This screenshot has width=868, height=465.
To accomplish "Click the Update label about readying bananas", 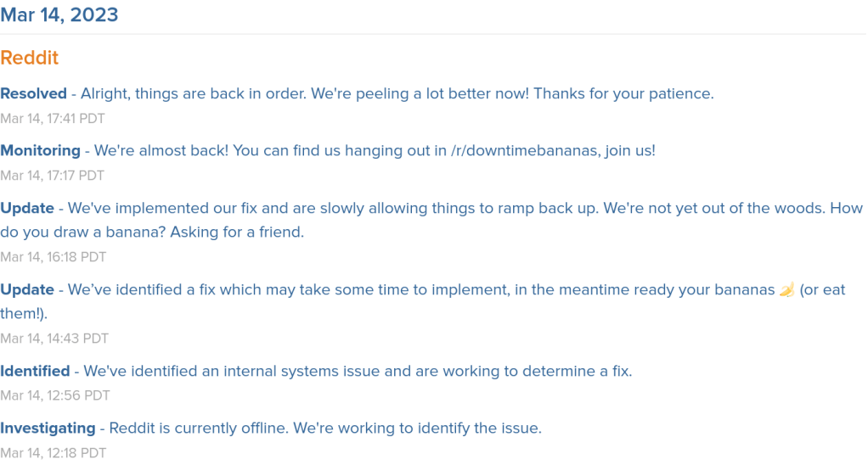I will click(x=27, y=289).
